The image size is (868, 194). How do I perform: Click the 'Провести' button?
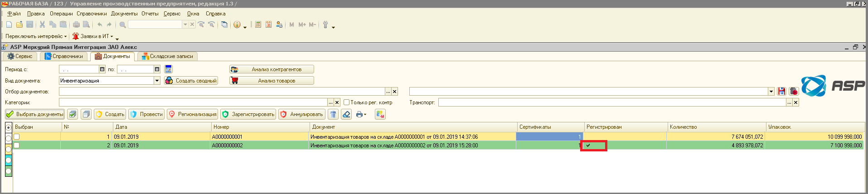(x=146, y=114)
